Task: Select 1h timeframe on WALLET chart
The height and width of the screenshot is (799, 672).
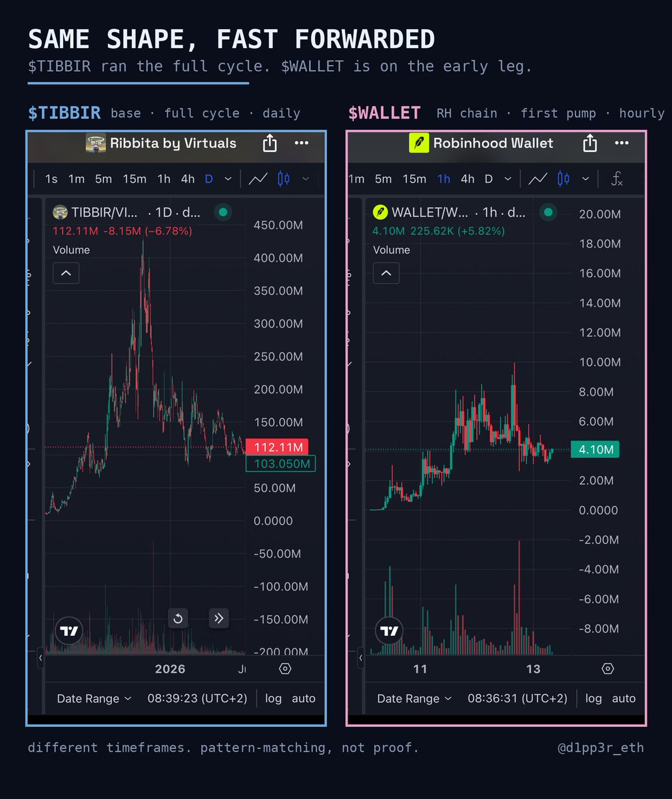Action: click(444, 178)
